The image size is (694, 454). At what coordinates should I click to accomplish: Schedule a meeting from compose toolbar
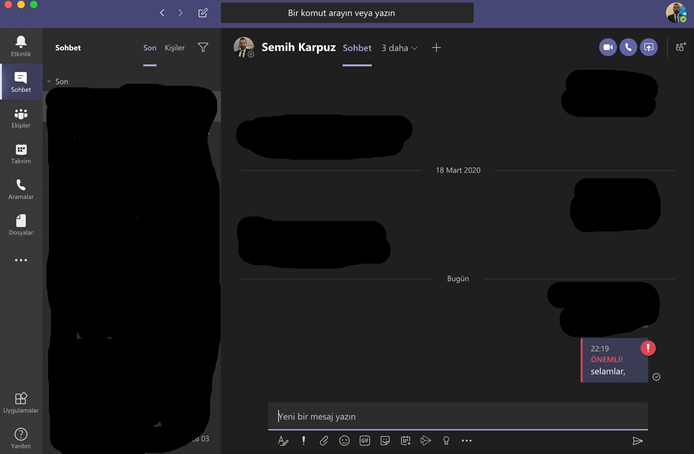click(x=405, y=441)
